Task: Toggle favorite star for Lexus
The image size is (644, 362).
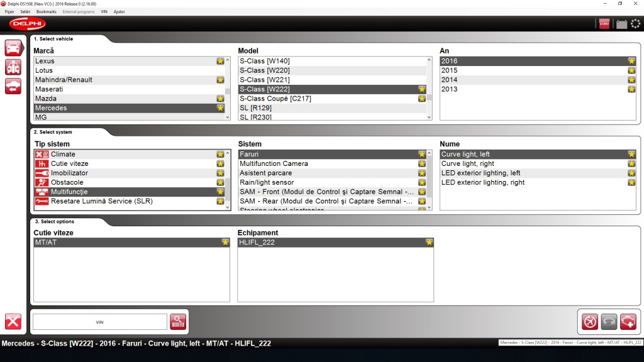Action: [x=221, y=61]
